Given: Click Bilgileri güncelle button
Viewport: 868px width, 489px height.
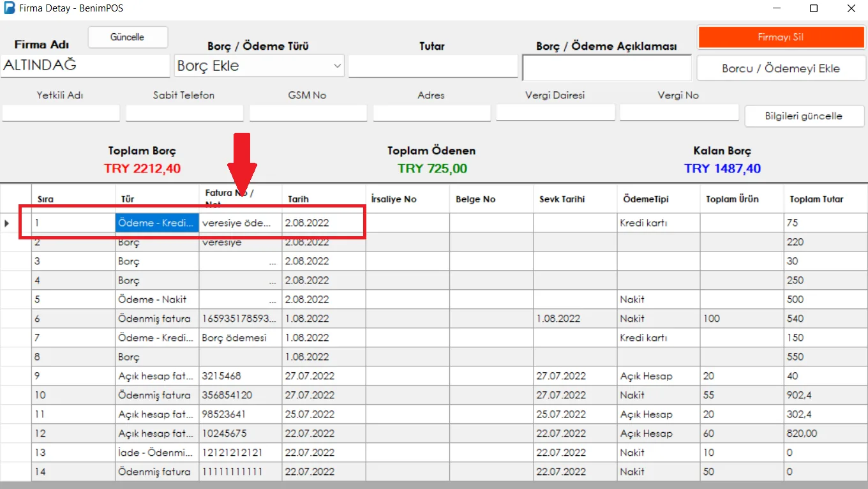Looking at the screenshot, I should [804, 116].
